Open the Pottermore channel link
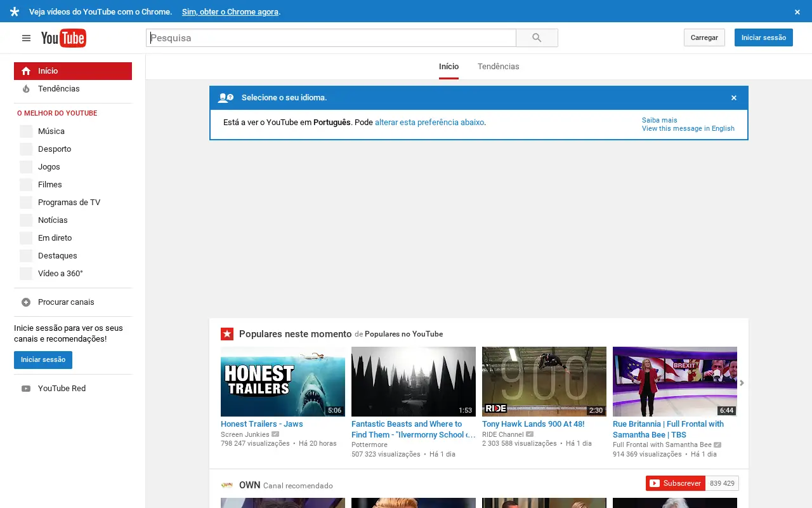This screenshot has height=508, width=812. coord(369,445)
